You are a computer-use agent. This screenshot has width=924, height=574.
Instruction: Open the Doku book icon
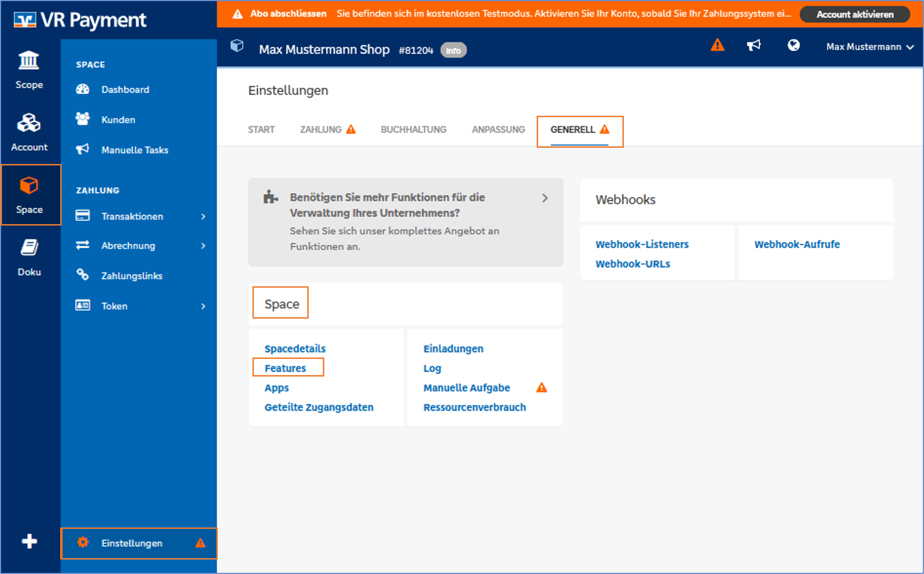pyautogui.click(x=29, y=248)
